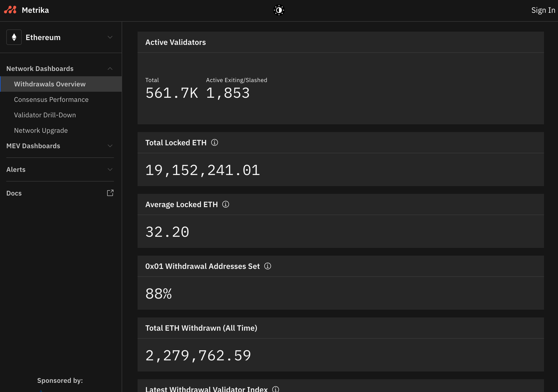Select Network Upgrade from sidebar

(x=41, y=130)
